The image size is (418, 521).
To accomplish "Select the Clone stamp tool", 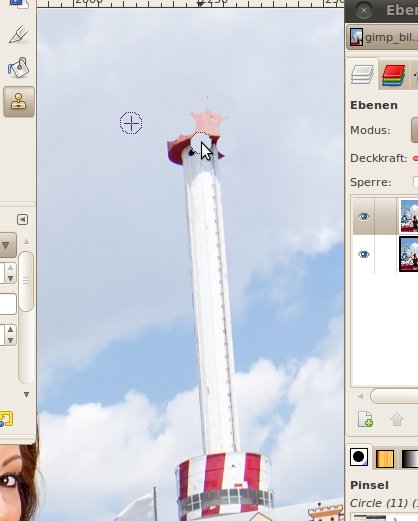I will (19, 102).
